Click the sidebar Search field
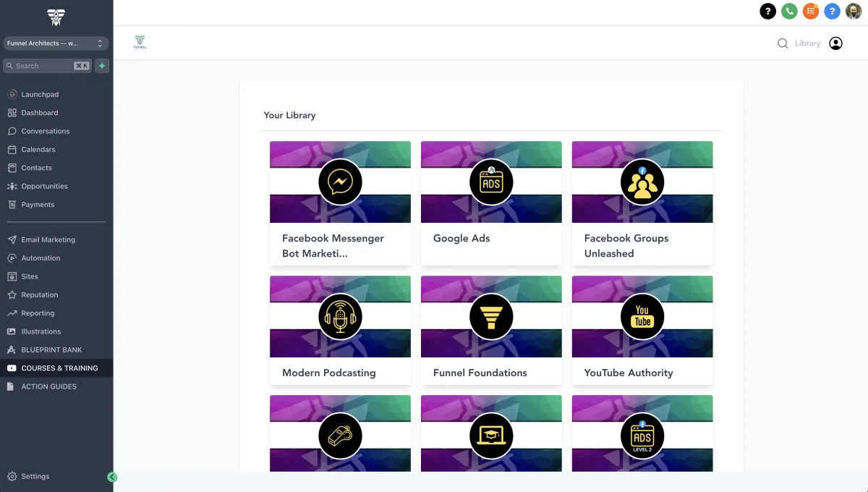Screen dimensions: 868x492 (x=47, y=66)
